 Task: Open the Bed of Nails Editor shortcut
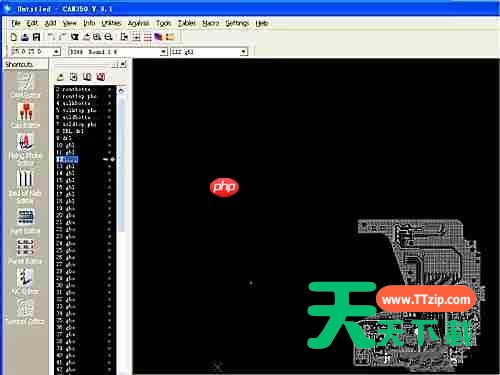[x=25, y=186]
